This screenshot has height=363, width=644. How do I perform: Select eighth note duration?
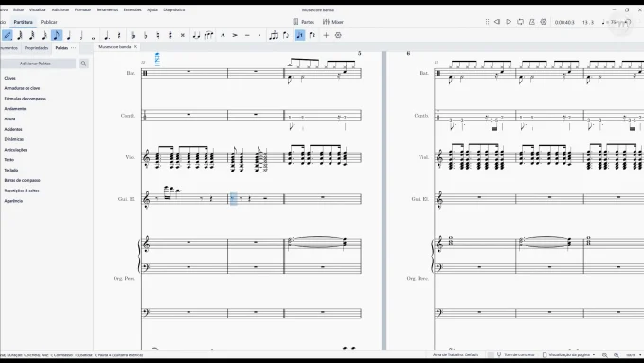coord(57,35)
